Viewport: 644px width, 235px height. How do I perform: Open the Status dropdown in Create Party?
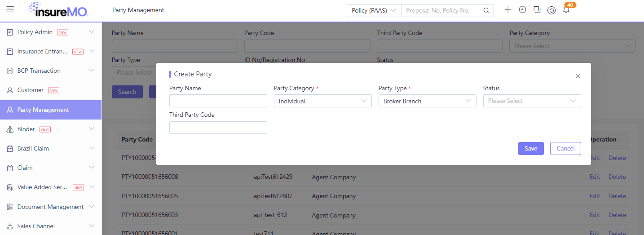[x=532, y=101]
